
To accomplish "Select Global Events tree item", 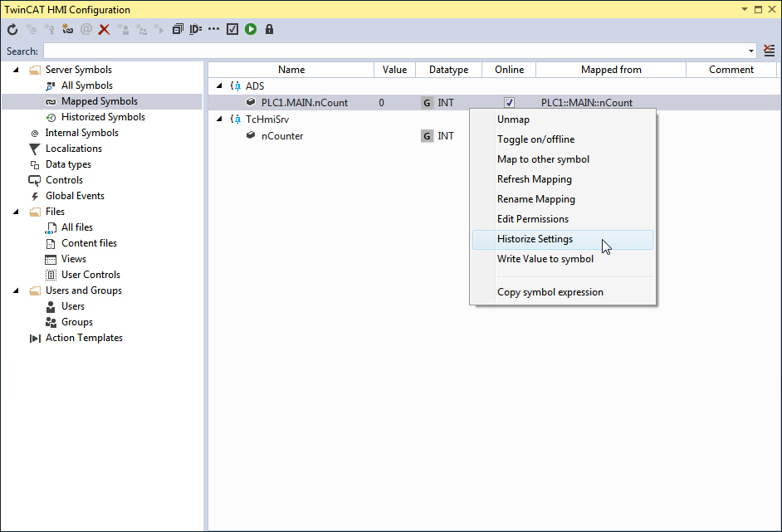I will 75,196.
